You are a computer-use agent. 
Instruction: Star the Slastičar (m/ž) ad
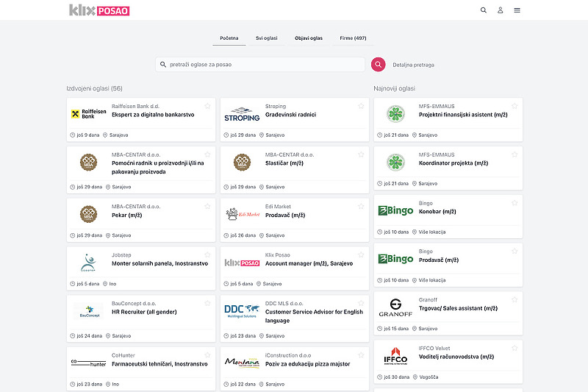361,154
